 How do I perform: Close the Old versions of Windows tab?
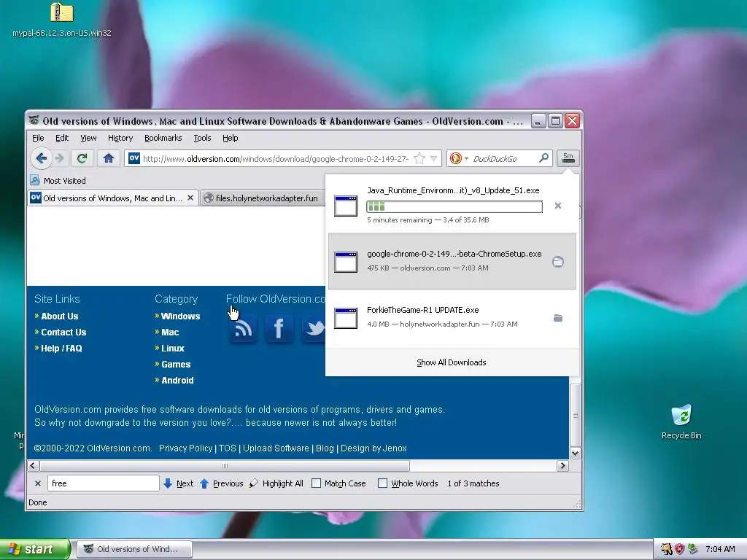tap(190, 198)
